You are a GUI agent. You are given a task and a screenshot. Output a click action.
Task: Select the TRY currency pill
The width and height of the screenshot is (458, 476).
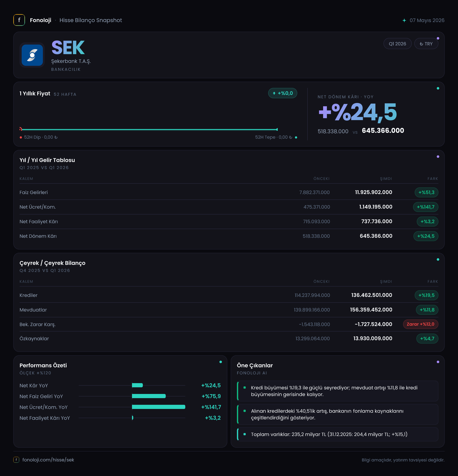426,44
